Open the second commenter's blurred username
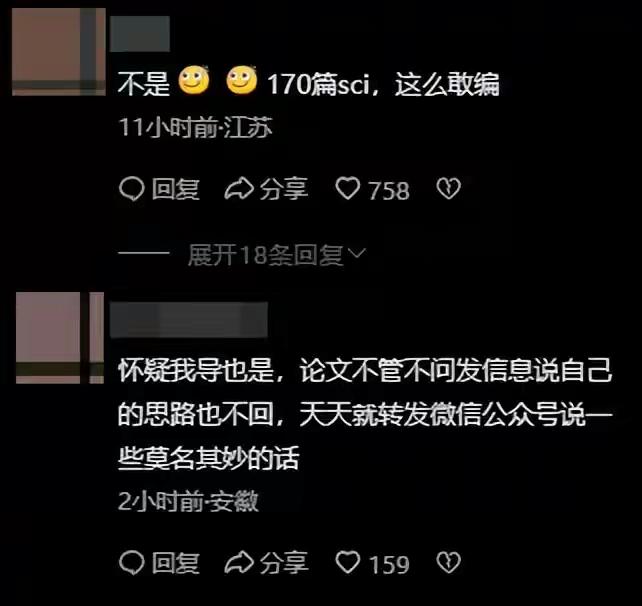This screenshot has height=606, width=642. point(189,320)
